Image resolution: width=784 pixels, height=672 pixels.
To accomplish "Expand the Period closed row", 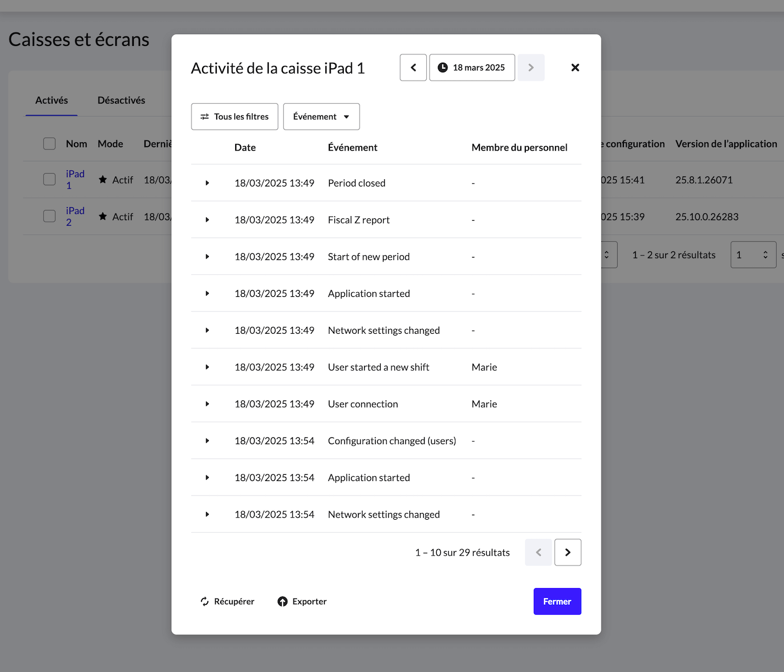I will point(207,183).
